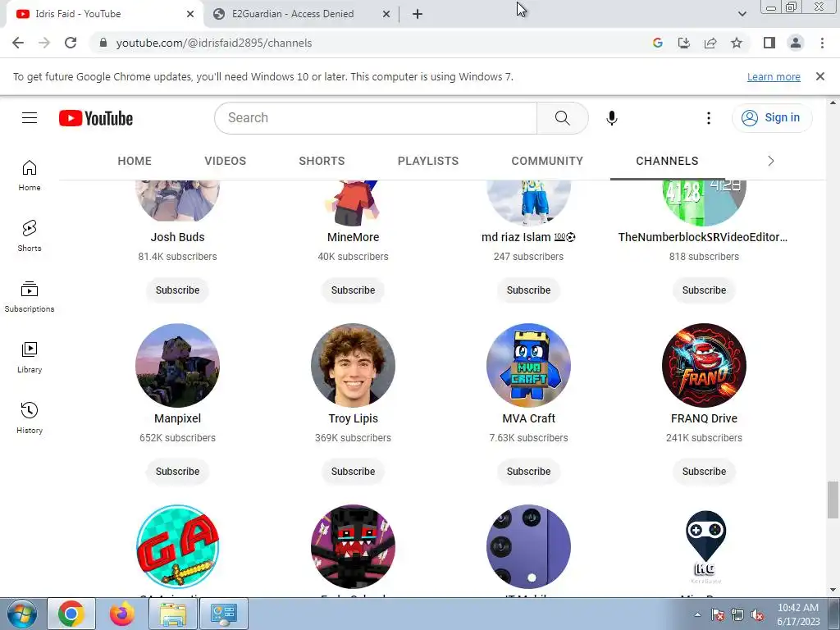The width and height of the screenshot is (840, 630).
Task: Click the Google icon in address bar
Action: click(658, 43)
